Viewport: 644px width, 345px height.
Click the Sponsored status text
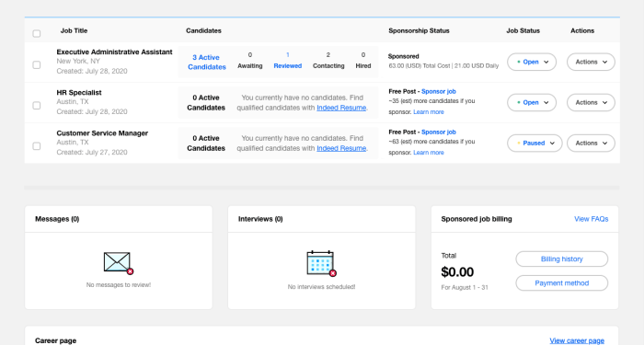403,57
